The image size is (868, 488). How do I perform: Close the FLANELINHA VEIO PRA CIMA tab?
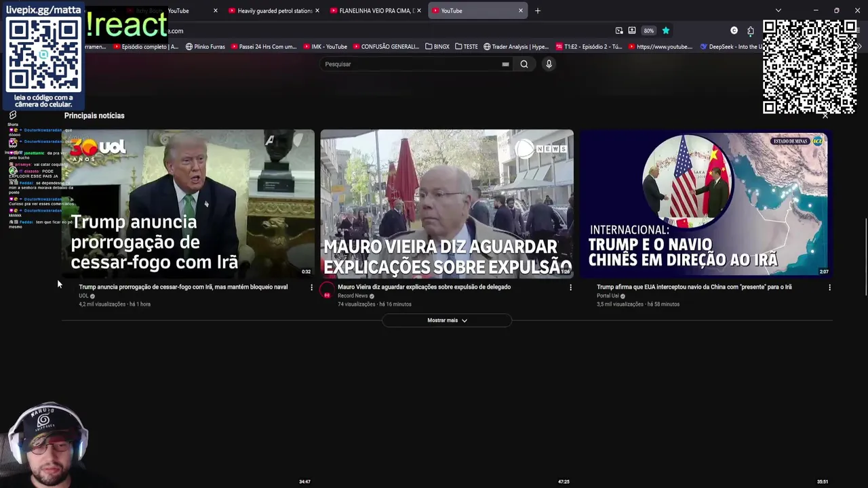(419, 11)
